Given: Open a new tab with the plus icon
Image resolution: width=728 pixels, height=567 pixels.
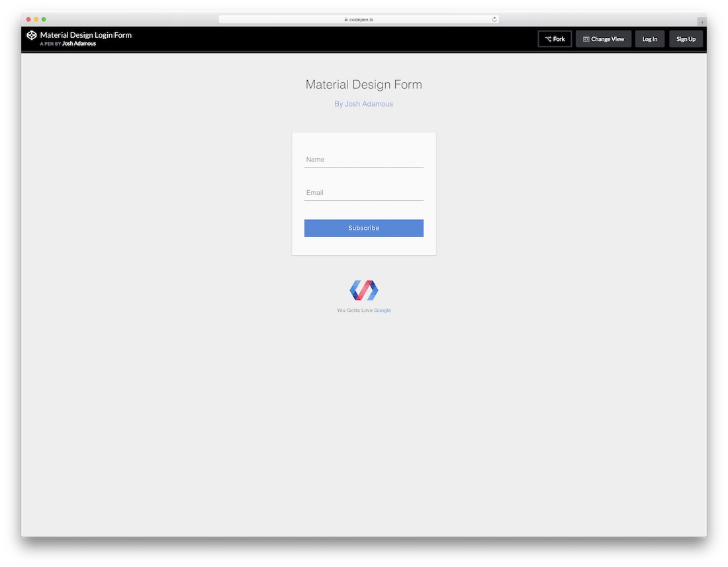Looking at the screenshot, I should (703, 21).
